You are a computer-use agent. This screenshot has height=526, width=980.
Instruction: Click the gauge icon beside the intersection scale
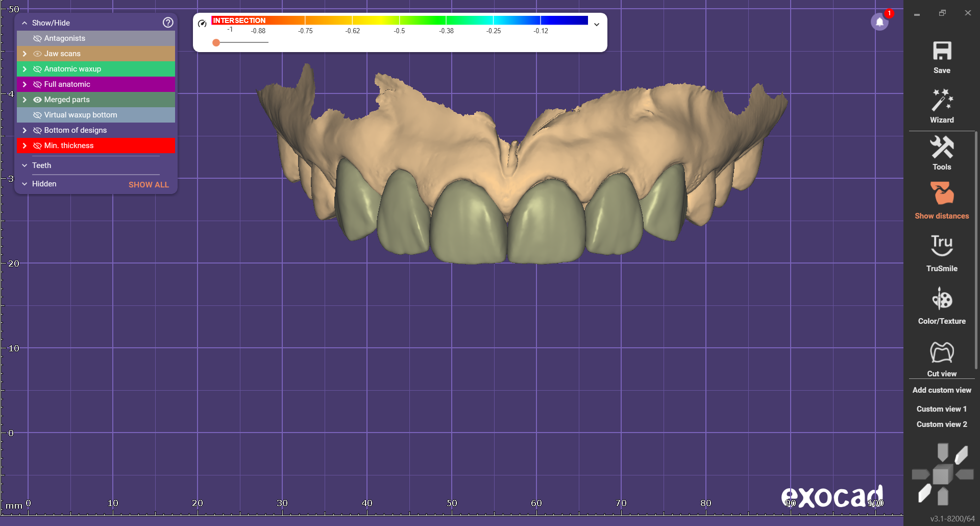(x=202, y=23)
